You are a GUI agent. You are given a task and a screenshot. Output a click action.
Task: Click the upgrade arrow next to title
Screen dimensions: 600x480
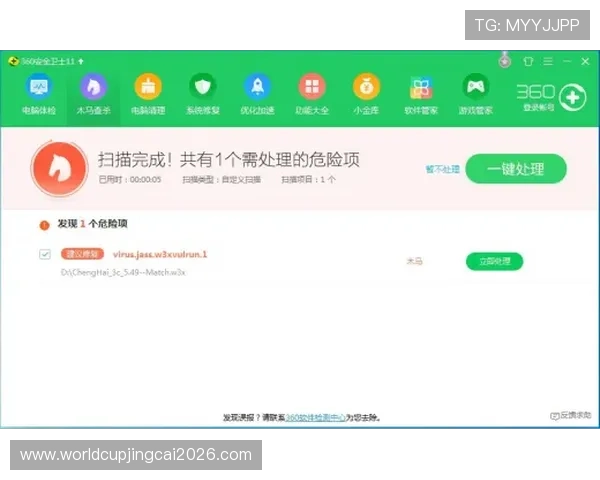click(81, 61)
